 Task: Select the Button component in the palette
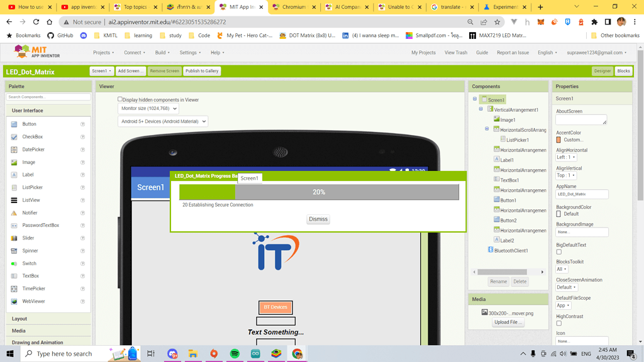pos(26,124)
